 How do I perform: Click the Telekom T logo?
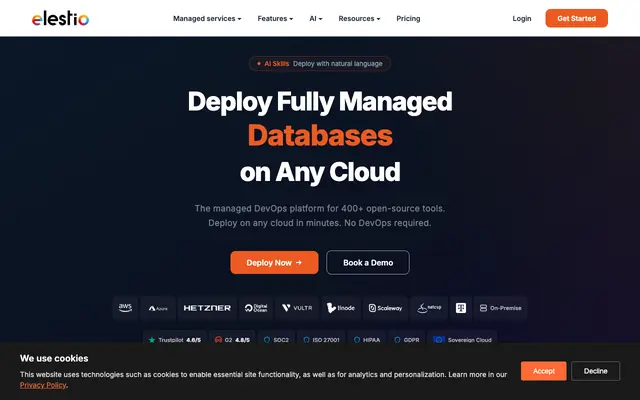(x=461, y=308)
